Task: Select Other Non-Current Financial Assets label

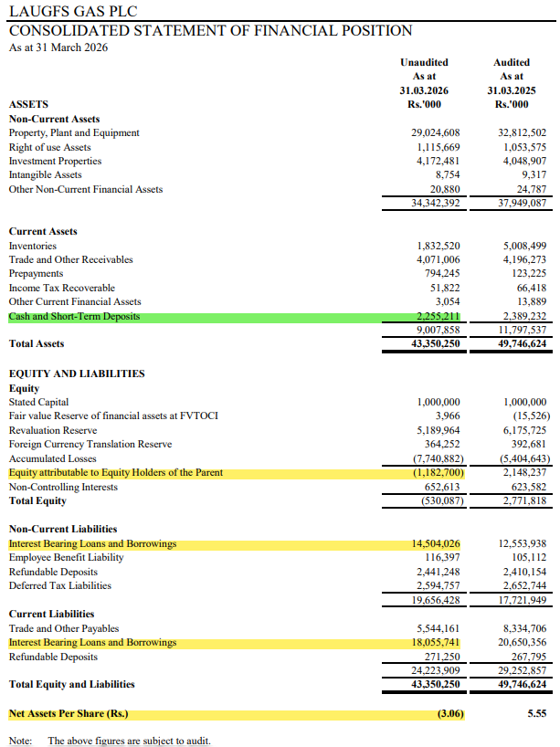Action: click(x=86, y=189)
